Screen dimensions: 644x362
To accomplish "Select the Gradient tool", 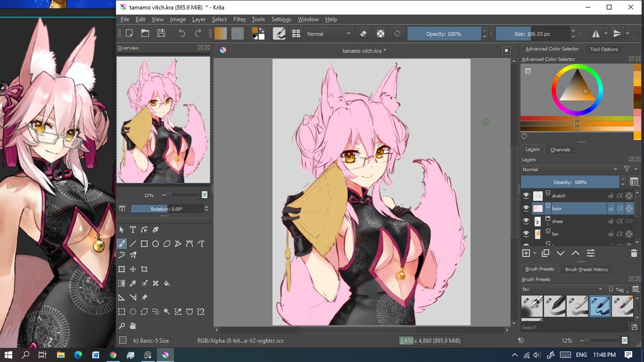I will coord(122,283).
